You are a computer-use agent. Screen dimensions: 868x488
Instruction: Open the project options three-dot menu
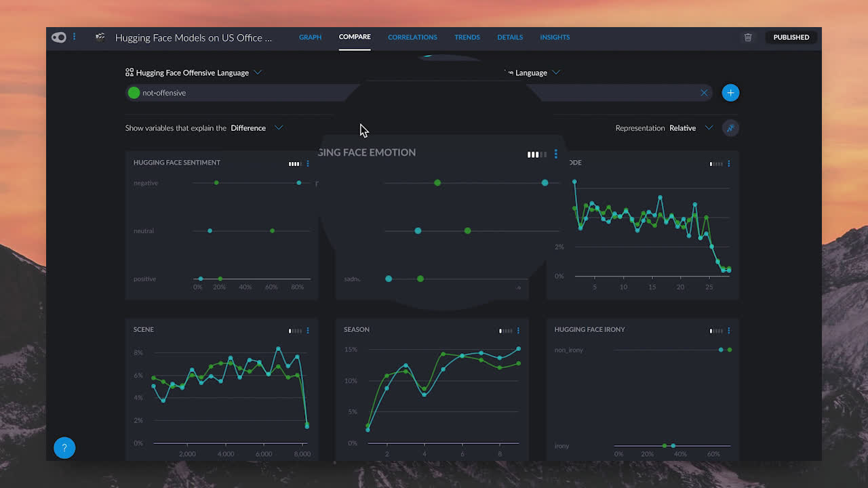[x=75, y=37]
